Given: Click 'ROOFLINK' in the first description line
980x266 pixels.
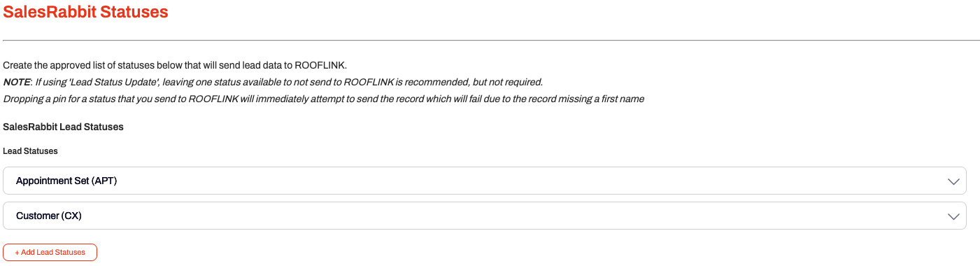Looking at the screenshot, I should click(x=320, y=65).
